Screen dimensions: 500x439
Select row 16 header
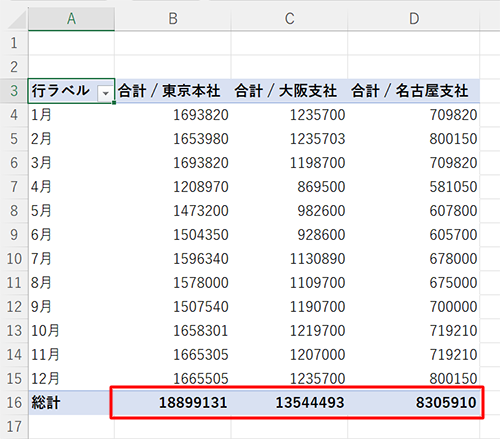coord(14,402)
